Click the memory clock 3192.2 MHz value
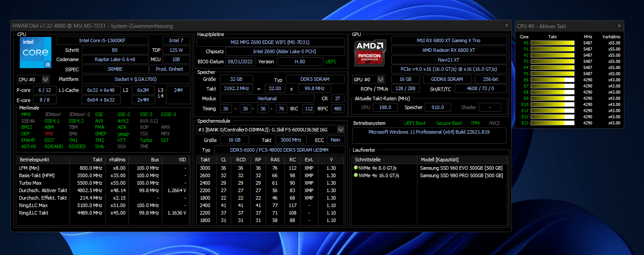The width and height of the screenshot is (644, 255). (236, 88)
